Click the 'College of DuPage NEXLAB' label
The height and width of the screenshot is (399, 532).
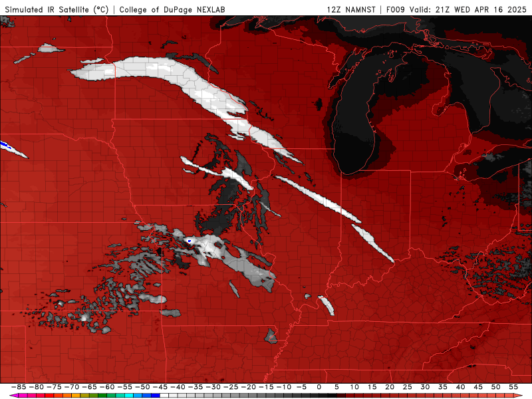[x=172, y=9]
